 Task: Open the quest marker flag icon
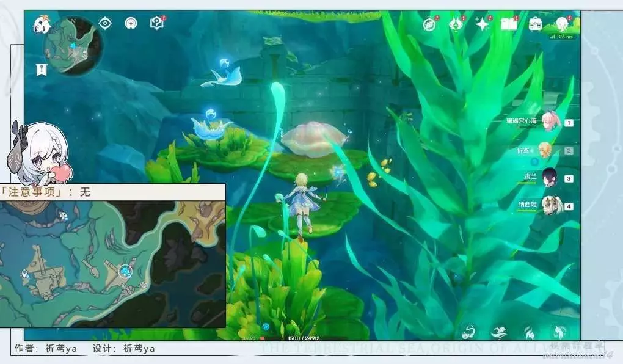click(x=42, y=70)
